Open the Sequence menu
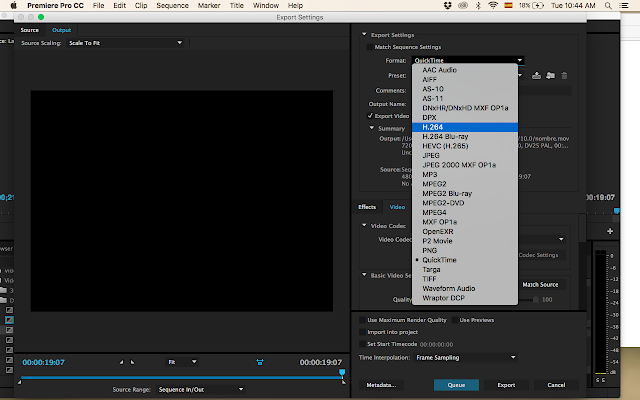The width and height of the screenshot is (640, 400). 172,5
